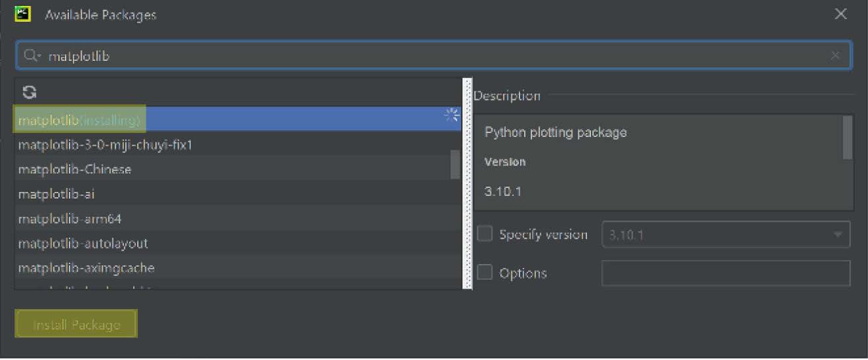Click the package list scrollbar

point(455,164)
